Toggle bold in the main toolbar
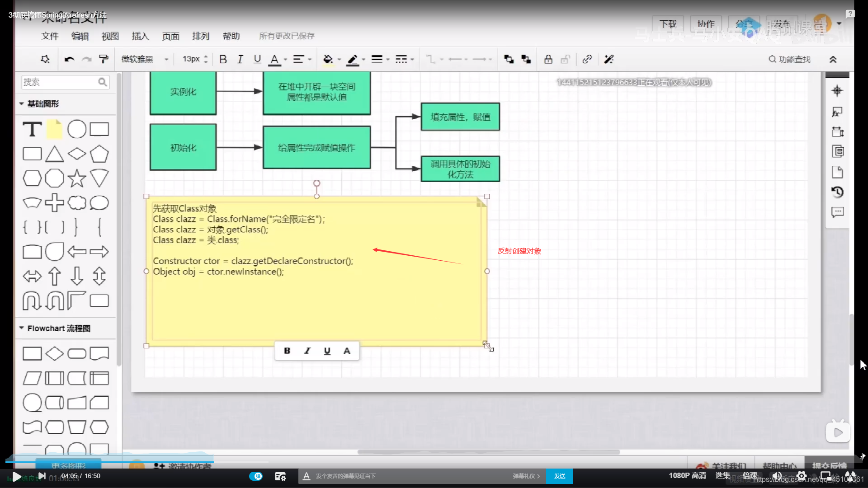 [x=223, y=59]
